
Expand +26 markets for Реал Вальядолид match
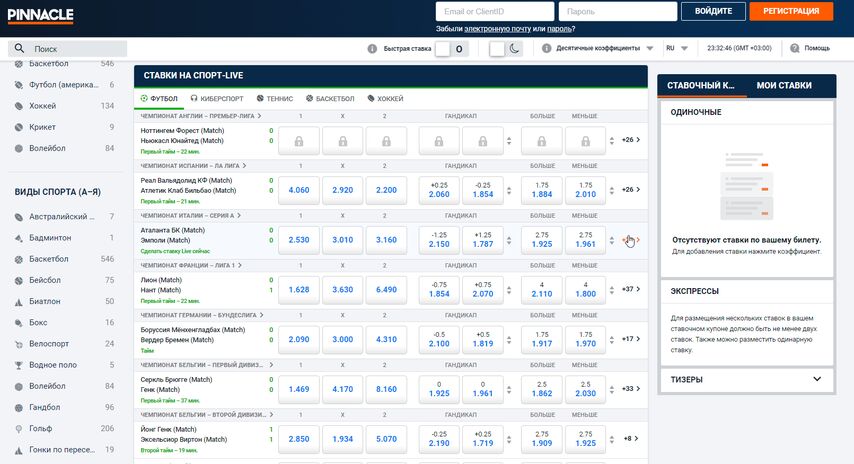pyautogui.click(x=631, y=190)
